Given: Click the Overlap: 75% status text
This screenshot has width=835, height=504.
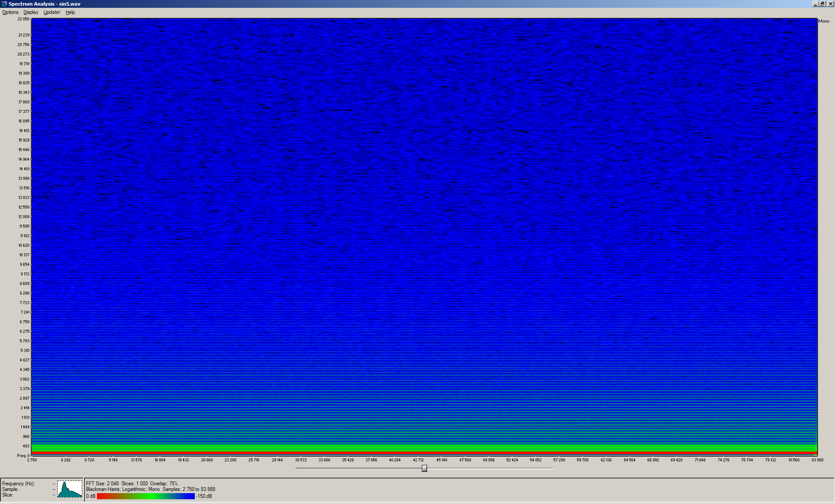Looking at the screenshot, I should point(164,484).
